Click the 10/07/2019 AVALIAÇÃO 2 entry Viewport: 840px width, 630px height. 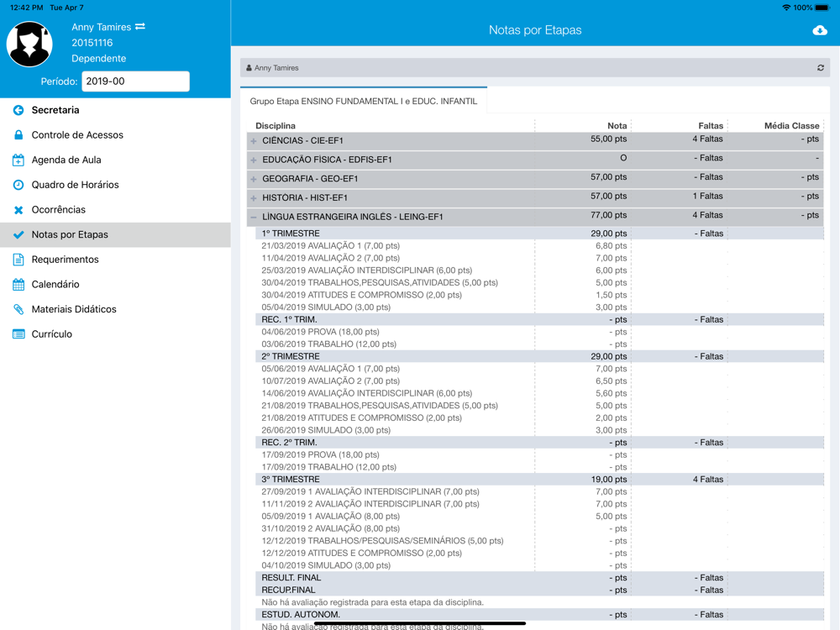(x=330, y=381)
